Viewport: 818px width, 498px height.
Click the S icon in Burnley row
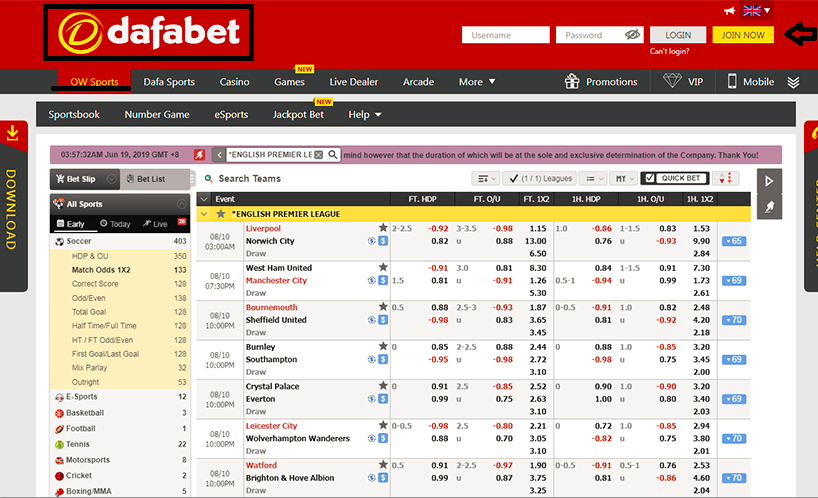[383, 359]
